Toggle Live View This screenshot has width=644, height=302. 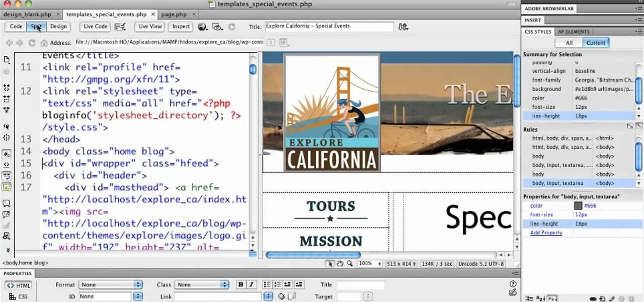pyautogui.click(x=150, y=27)
